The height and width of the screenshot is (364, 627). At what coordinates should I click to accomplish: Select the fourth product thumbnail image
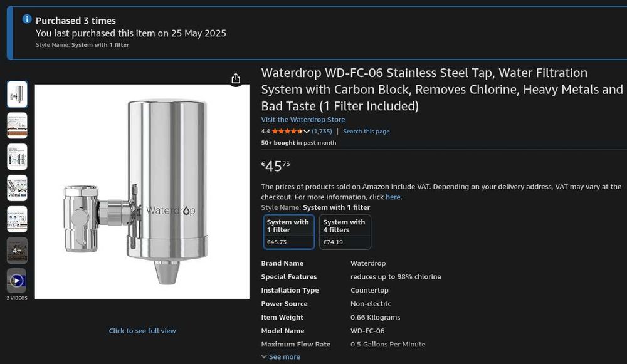pyautogui.click(x=17, y=187)
